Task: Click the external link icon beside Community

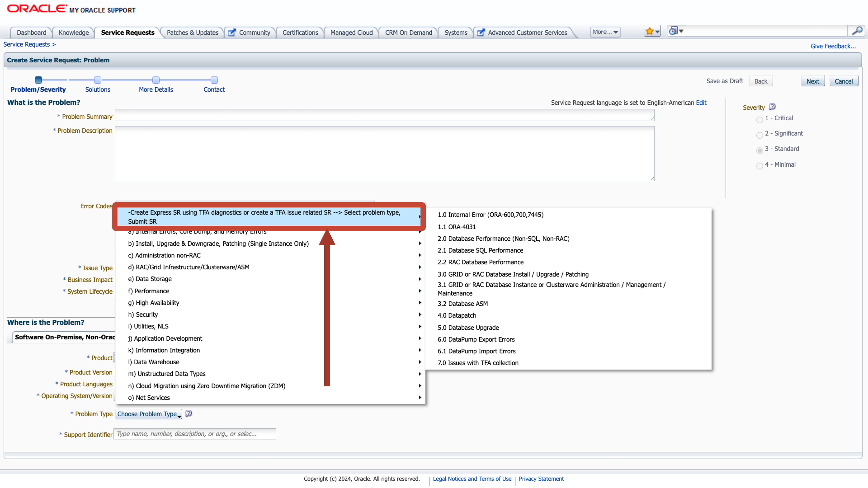Action: click(231, 32)
